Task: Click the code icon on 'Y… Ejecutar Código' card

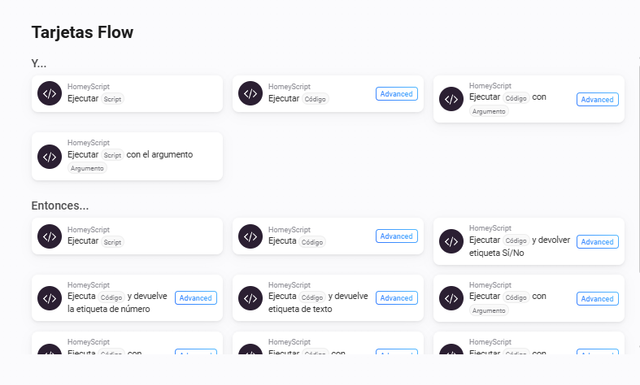Action: coord(250,93)
